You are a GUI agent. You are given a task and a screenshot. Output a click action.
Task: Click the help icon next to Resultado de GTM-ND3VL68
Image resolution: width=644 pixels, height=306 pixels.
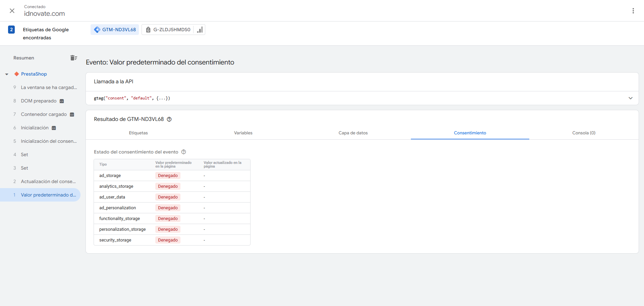tap(169, 119)
